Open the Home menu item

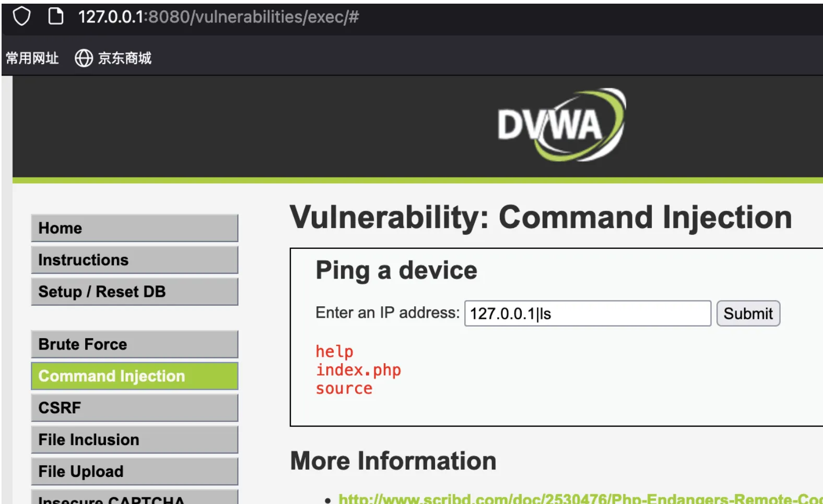(x=135, y=228)
